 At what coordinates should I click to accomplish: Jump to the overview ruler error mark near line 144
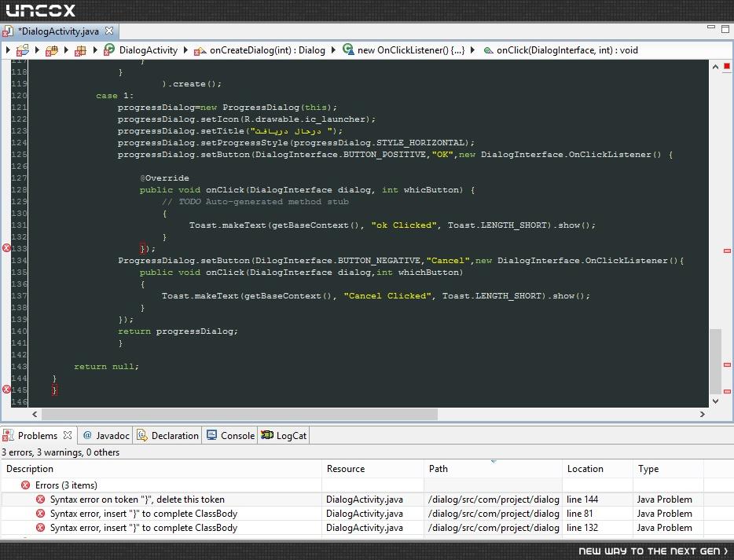click(x=727, y=364)
